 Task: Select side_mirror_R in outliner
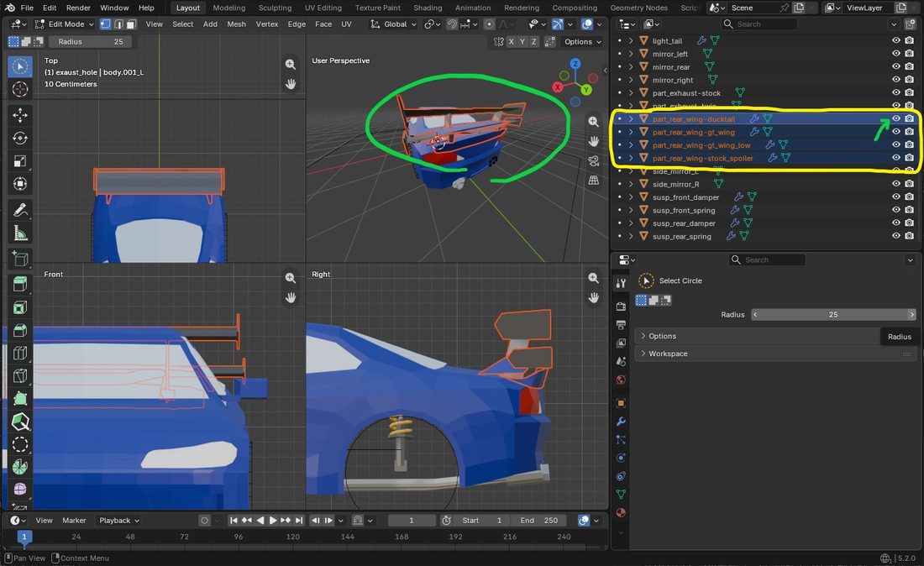[675, 185]
